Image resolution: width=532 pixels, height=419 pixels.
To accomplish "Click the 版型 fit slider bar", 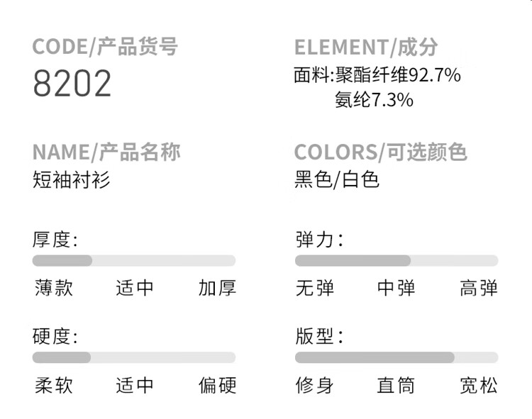I will (x=397, y=357).
